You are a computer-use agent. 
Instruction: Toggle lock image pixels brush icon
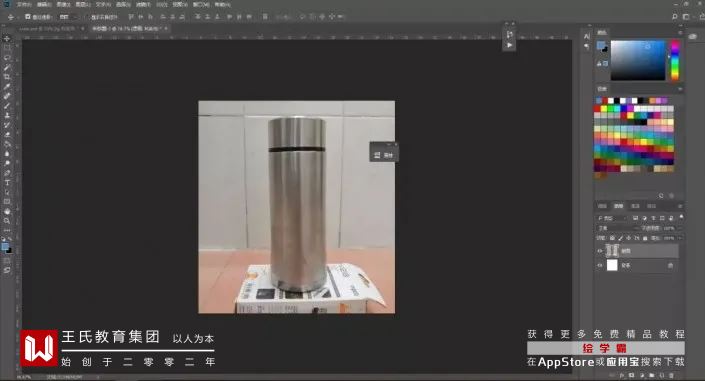click(x=620, y=238)
